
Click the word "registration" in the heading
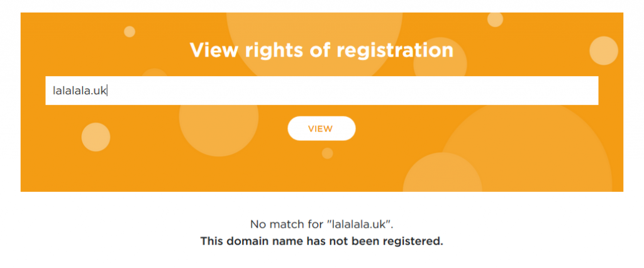click(x=396, y=50)
